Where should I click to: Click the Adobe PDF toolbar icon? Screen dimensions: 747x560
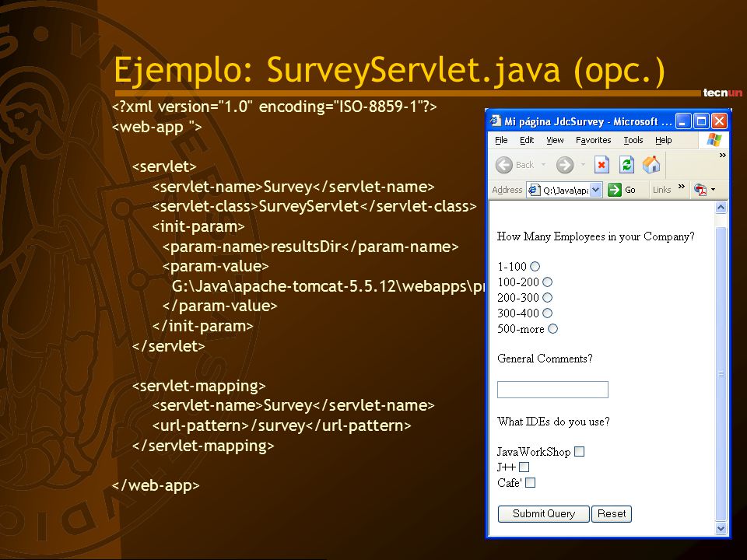tap(700, 190)
